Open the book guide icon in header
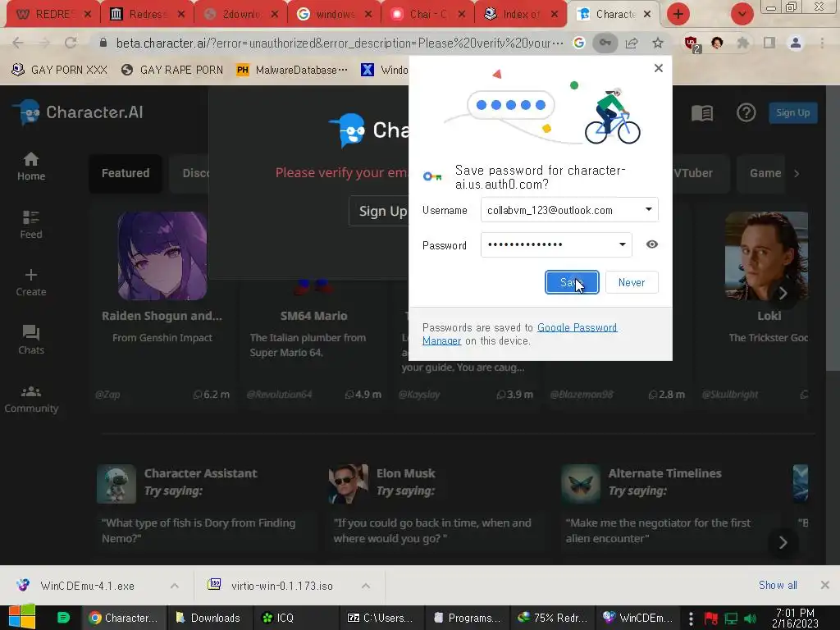The height and width of the screenshot is (630, 840). coord(702,112)
